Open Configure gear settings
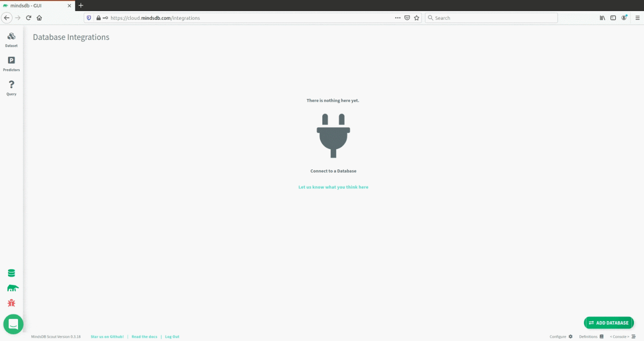This screenshot has width=644, height=341. click(x=561, y=336)
